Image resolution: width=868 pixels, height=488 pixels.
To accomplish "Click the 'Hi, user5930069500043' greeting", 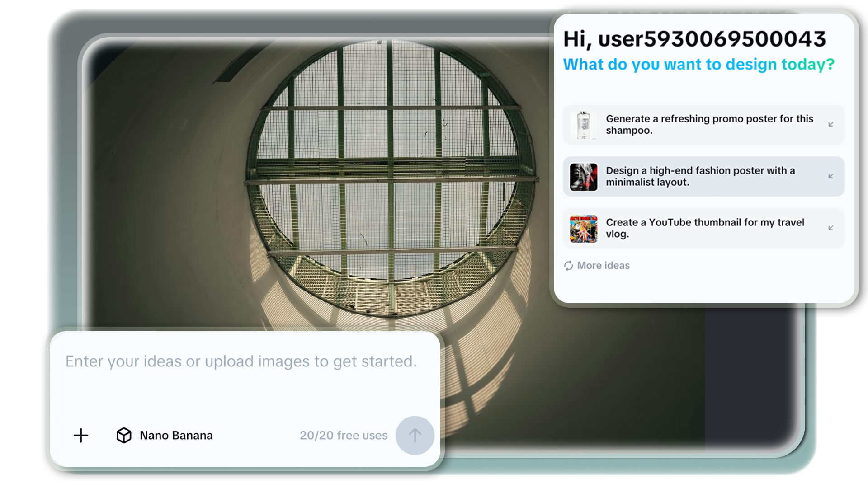I will [694, 39].
